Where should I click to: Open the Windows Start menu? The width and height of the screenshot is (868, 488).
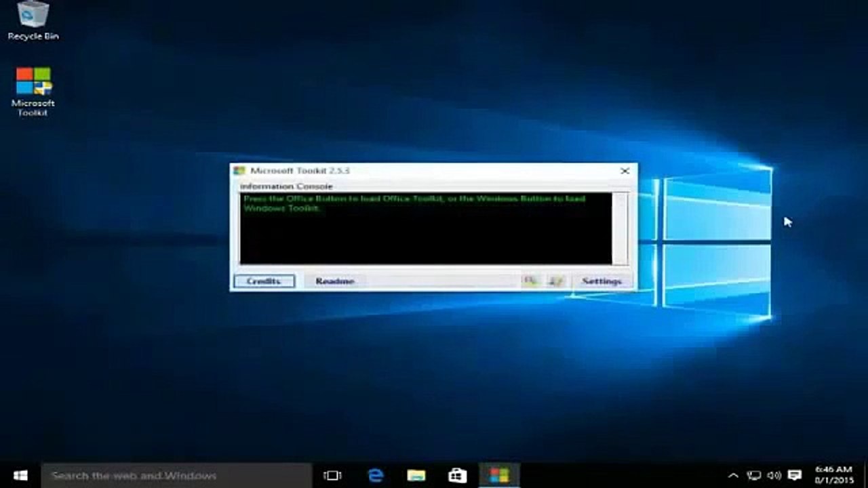(20, 475)
